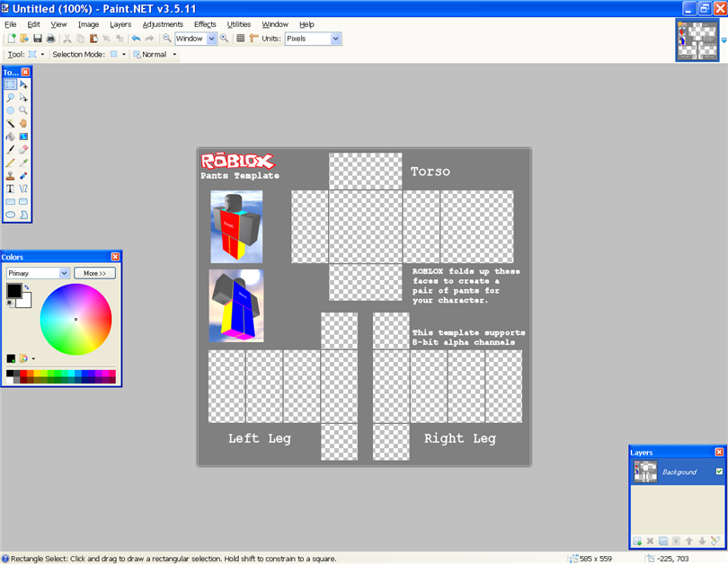This screenshot has width=728, height=564.
Task: Zoom out using the toolbar magnifier
Action: (x=166, y=39)
